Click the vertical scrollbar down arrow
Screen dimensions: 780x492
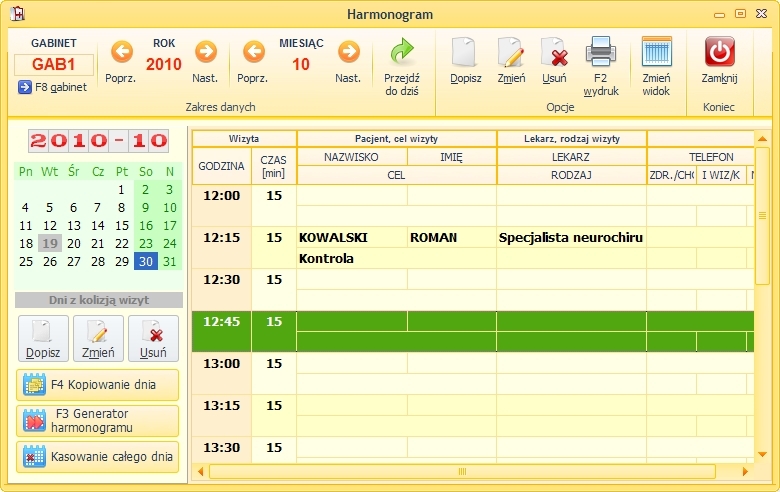[x=762, y=454]
